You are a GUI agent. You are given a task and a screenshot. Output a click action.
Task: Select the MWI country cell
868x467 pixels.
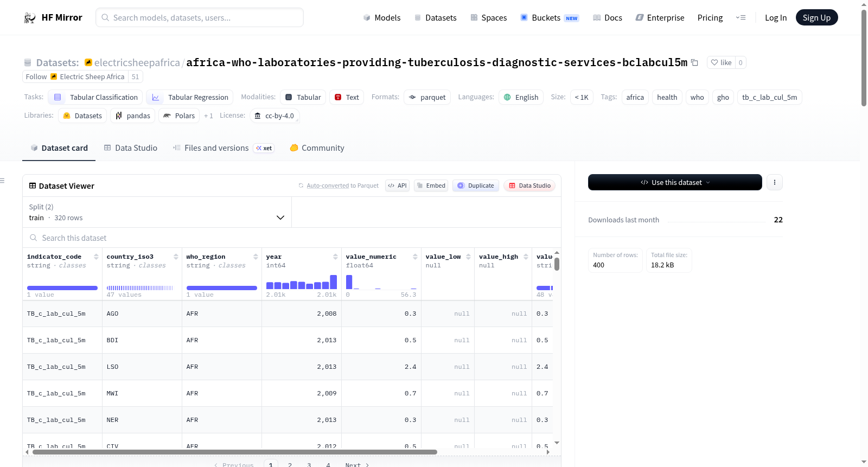pos(142,393)
